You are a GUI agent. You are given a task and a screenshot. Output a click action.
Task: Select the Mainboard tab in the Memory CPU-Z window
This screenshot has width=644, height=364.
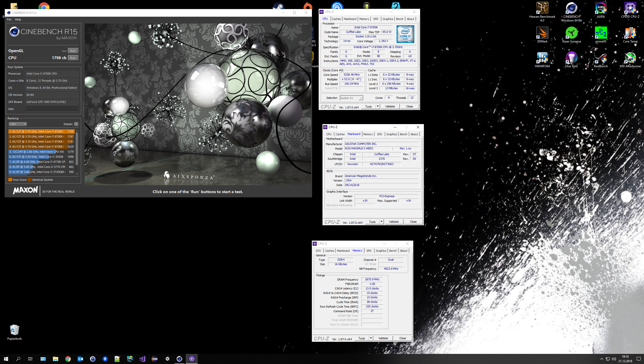343,251
